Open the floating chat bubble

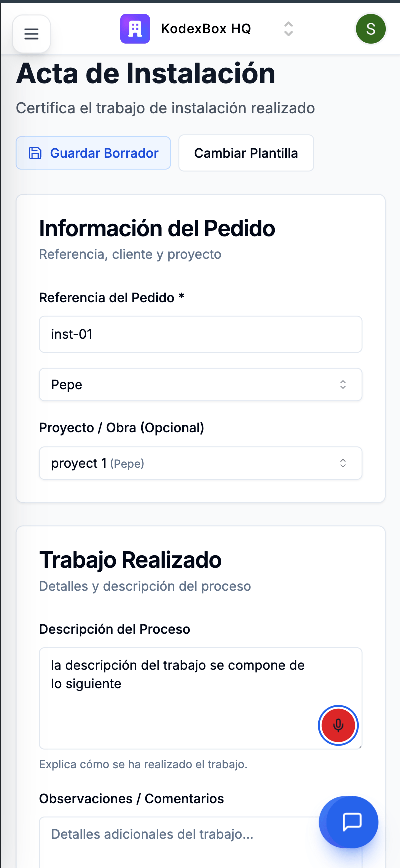[x=352, y=821]
